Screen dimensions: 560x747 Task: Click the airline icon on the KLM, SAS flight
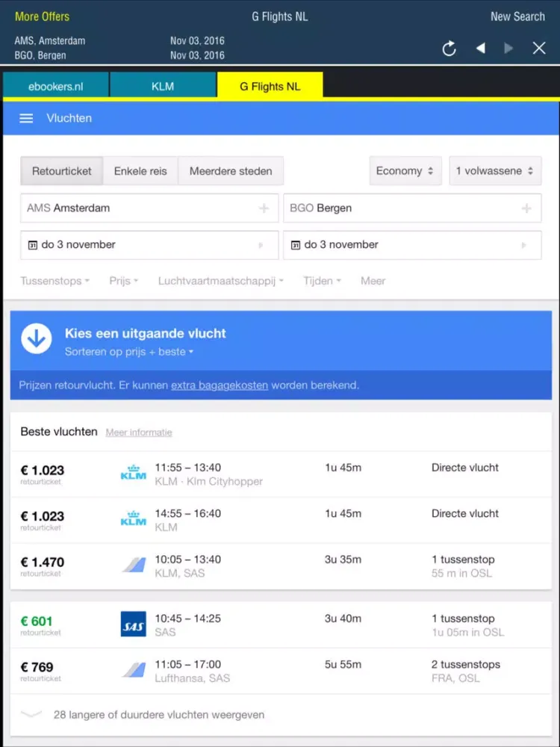(x=134, y=565)
